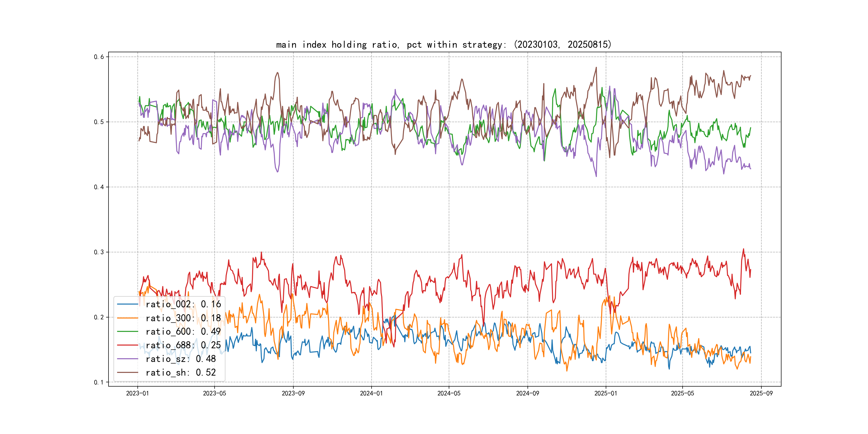Click the blue ratio_002 legend line
The width and height of the screenshot is (868, 434).
pyautogui.click(x=127, y=304)
